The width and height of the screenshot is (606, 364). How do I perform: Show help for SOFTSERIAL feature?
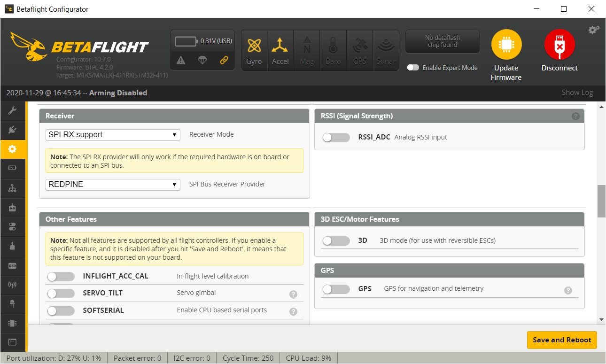tap(293, 311)
